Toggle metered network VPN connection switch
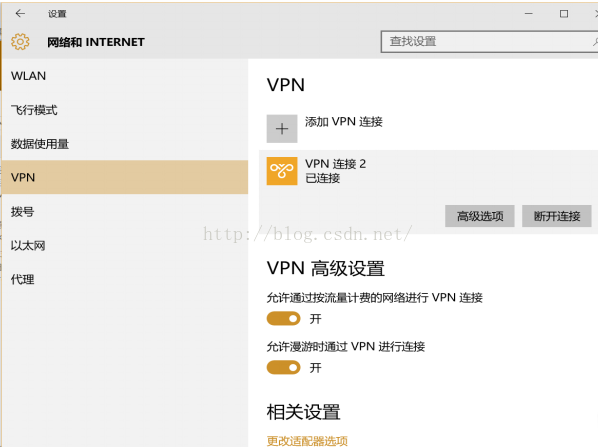Image resolution: width=599 pixels, height=447 pixels. 283,318
